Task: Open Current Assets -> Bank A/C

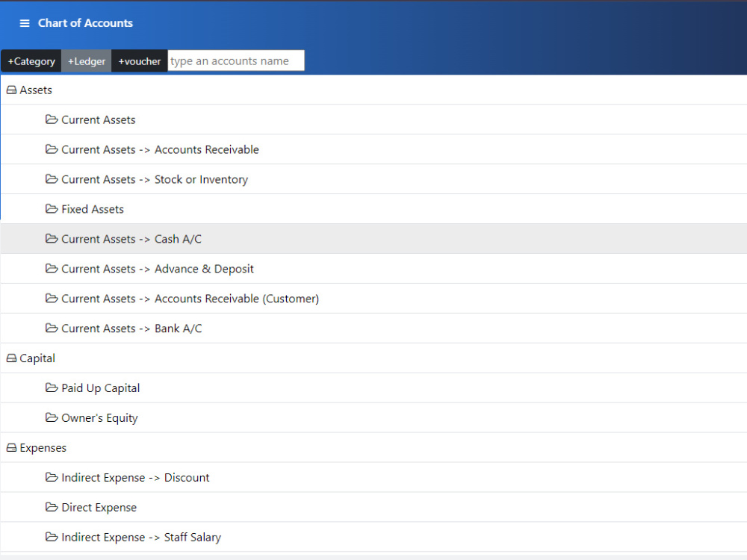Action: [131, 329]
